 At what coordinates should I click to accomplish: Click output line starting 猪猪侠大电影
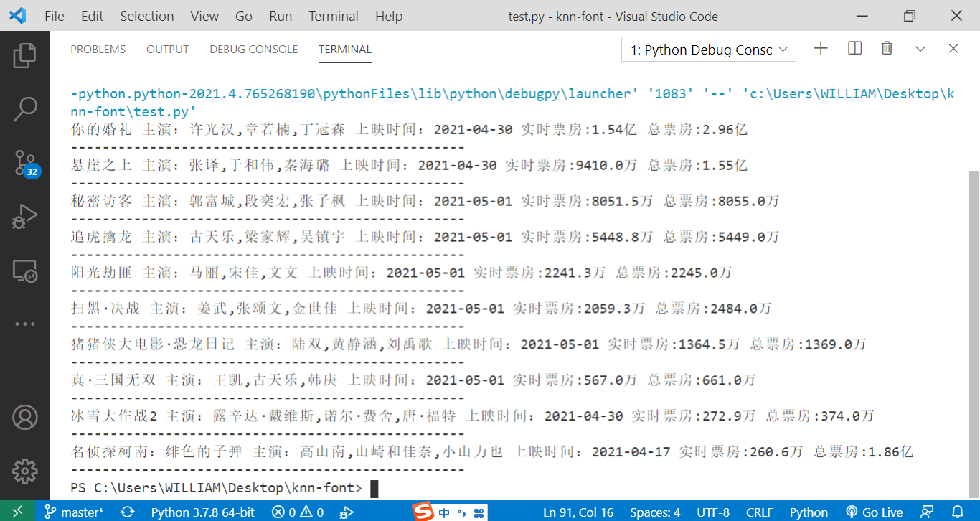click(468, 345)
